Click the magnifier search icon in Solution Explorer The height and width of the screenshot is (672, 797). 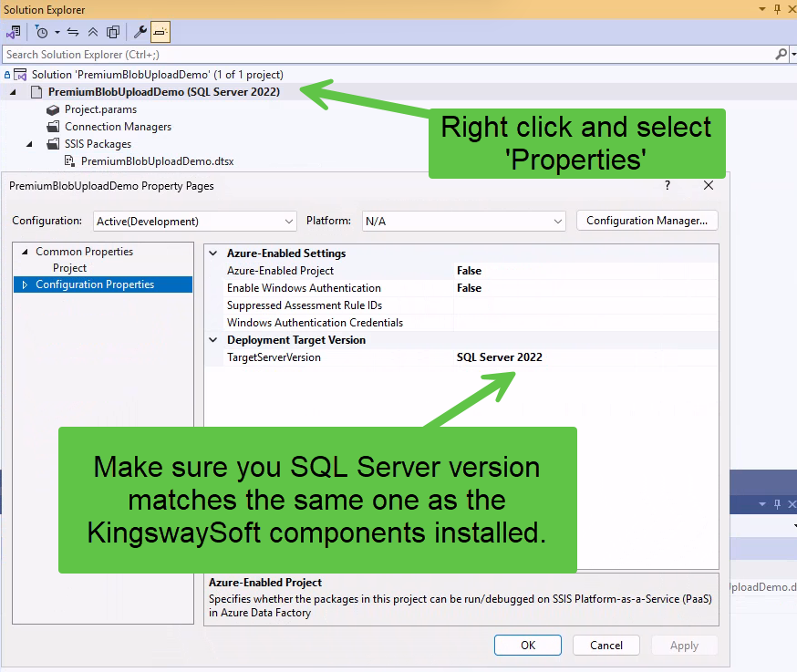[x=781, y=54]
